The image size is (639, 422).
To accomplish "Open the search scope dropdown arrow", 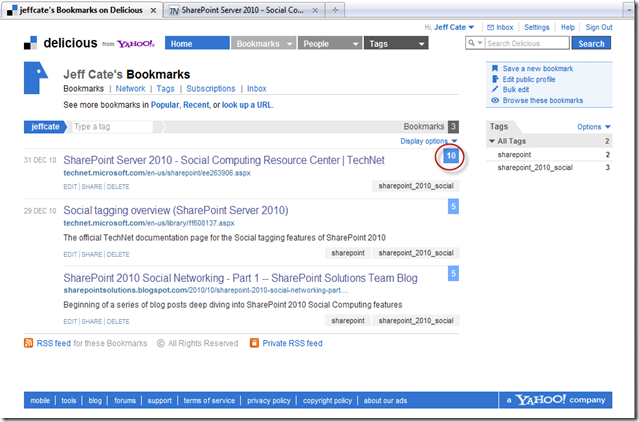I will pos(480,43).
